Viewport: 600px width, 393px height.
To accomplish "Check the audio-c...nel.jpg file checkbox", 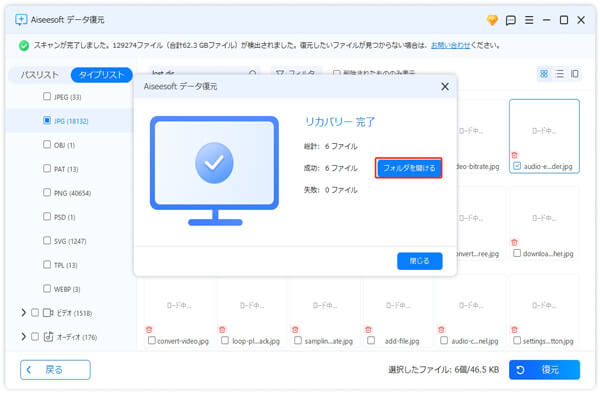I will tap(444, 340).
